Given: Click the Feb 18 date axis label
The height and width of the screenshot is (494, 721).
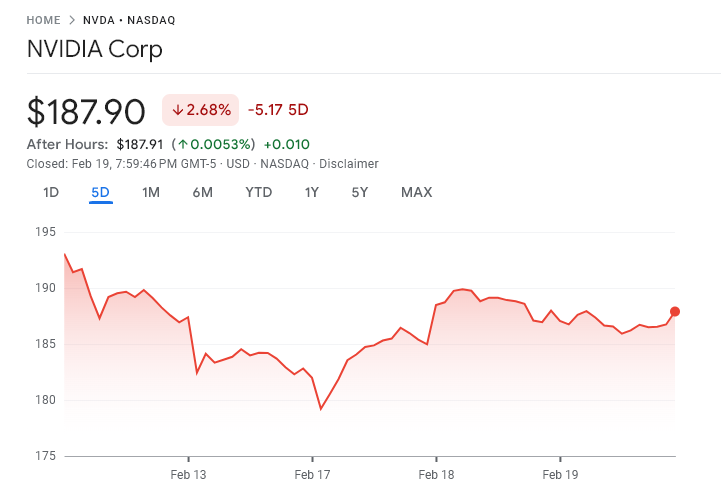Looking at the screenshot, I should coord(436,474).
